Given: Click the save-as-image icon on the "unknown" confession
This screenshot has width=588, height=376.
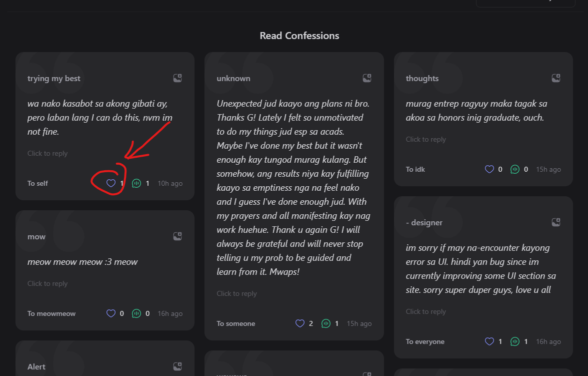Looking at the screenshot, I should tap(367, 78).
